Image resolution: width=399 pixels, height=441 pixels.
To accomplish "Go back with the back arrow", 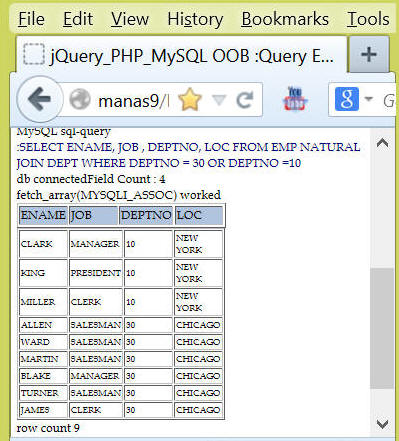I will coord(39,99).
